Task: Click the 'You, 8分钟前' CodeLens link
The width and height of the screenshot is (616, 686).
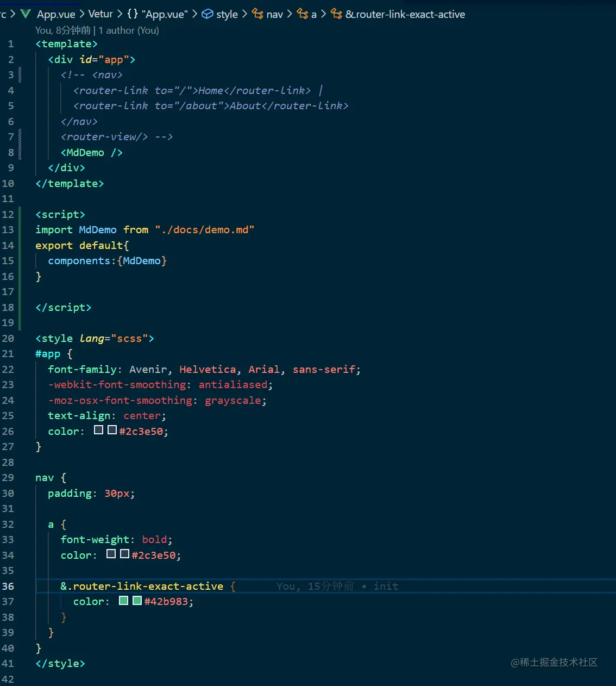Action: pyautogui.click(x=63, y=30)
